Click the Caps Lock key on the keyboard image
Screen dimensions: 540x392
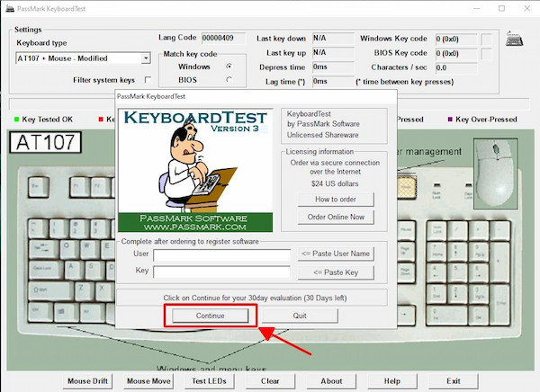46,270
